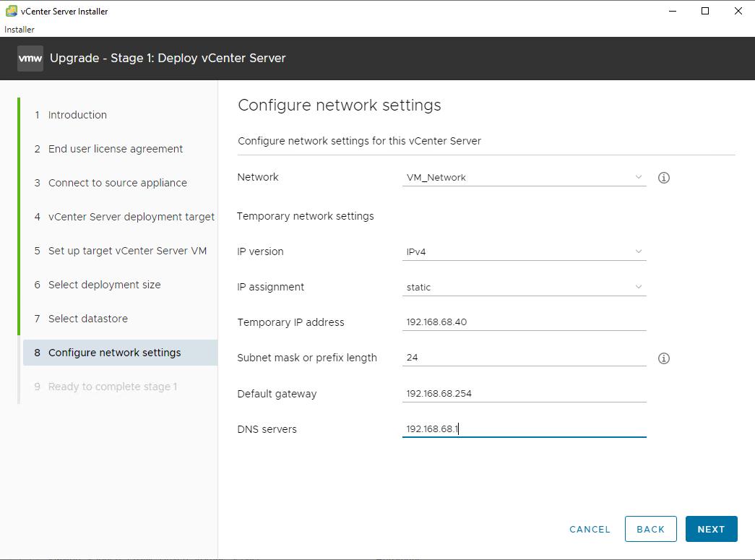The width and height of the screenshot is (755, 560).
Task: Click the Temporary IP address field
Action: coord(524,322)
